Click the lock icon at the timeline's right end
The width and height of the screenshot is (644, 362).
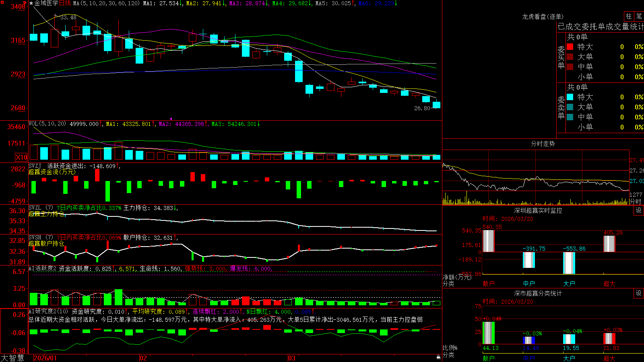point(438,357)
